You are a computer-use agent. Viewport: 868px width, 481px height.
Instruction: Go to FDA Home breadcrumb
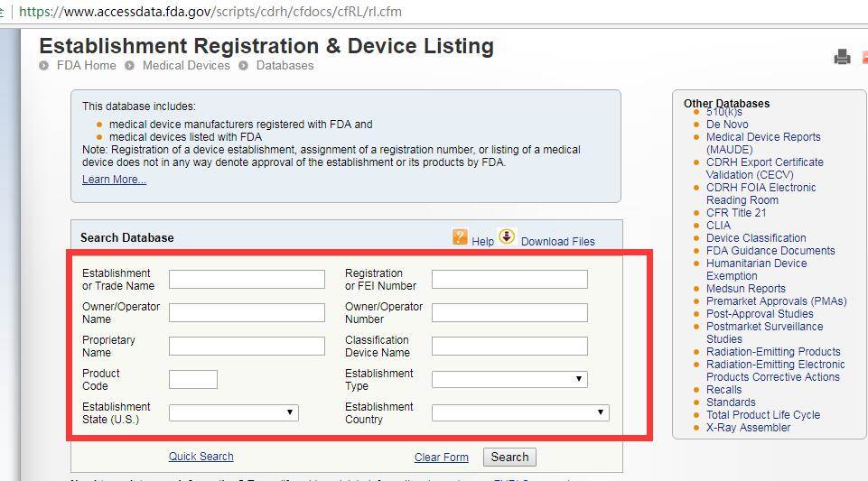86,66
